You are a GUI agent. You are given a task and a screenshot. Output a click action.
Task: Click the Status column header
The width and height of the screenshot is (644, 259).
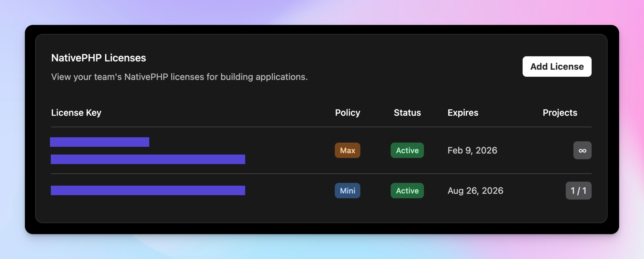click(407, 113)
